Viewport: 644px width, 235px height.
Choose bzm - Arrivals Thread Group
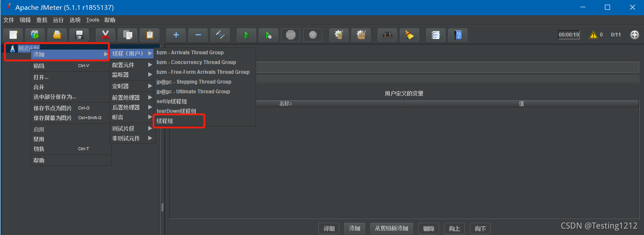point(205,53)
